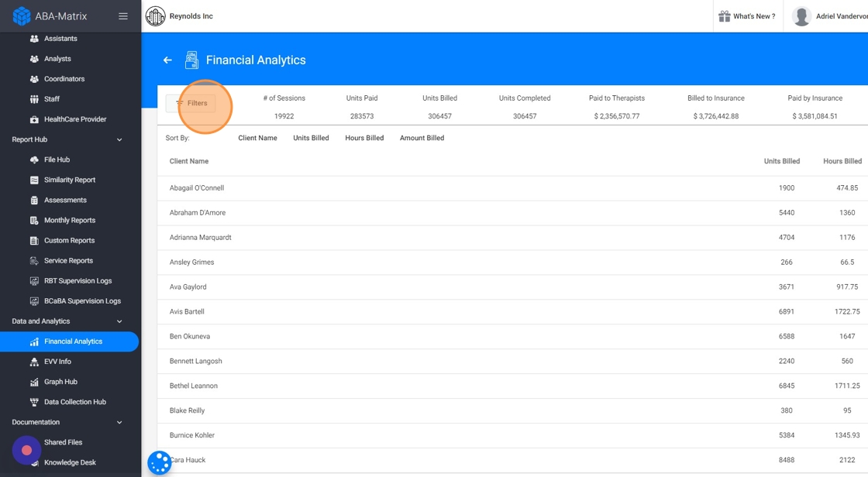The height and width of the screenshot is (477, 868).
Task: Click the Monthly Reports icon
Action: [34, 220]
